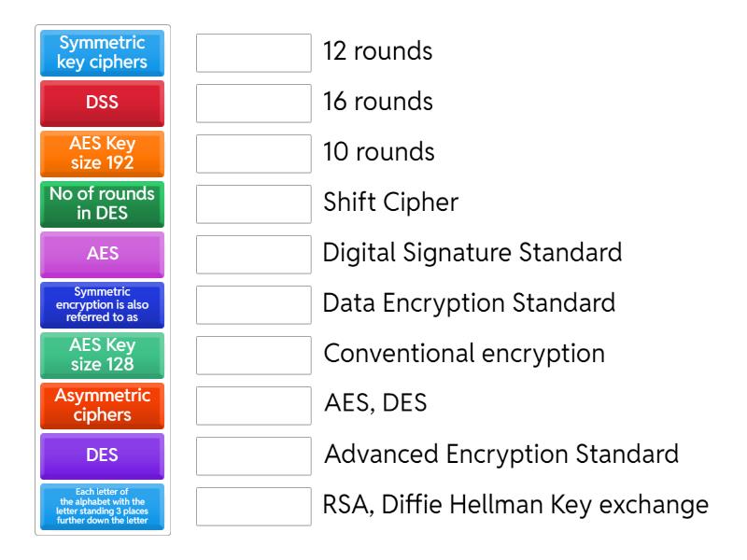This screenshot has width=747, height=560.
Task: Click the No of rounds in DES tile
Action: tap(101, 203)
